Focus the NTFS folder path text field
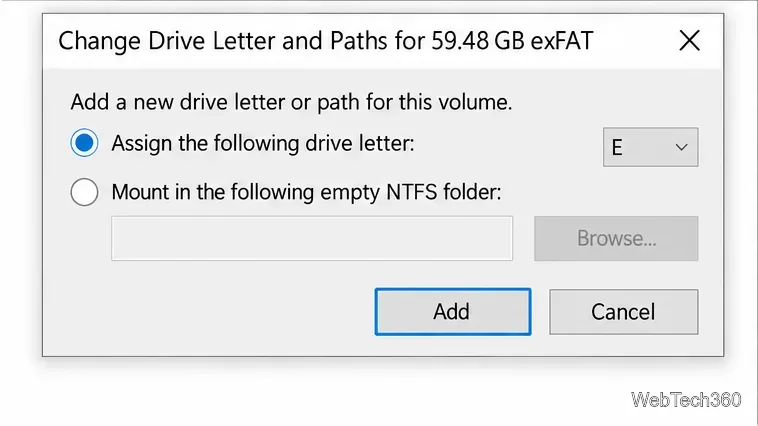This screenshot has width=758, height=426. click(x=312, y=238)
